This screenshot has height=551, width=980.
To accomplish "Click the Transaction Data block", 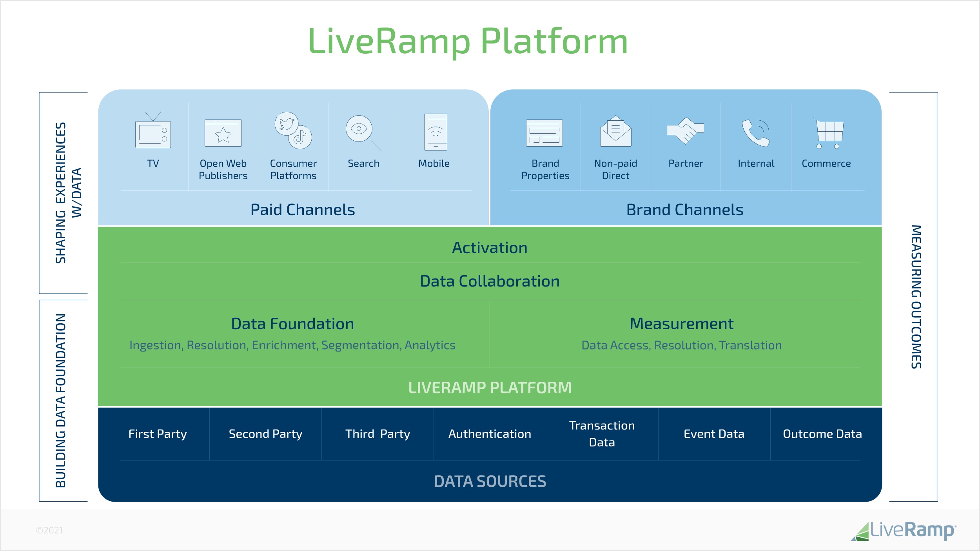I will [x=602, y=434].
